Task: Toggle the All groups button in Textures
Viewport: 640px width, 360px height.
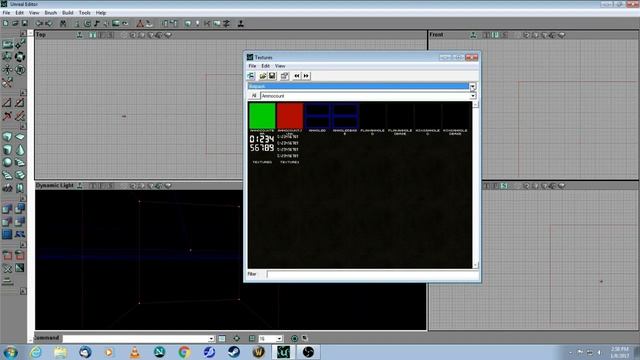Action: [x=254, y=96]
